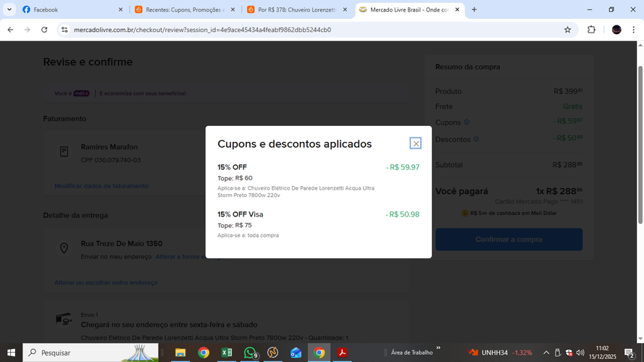Click the delivery location pin icon
644x362 pixels.
[x=64, y=248]
